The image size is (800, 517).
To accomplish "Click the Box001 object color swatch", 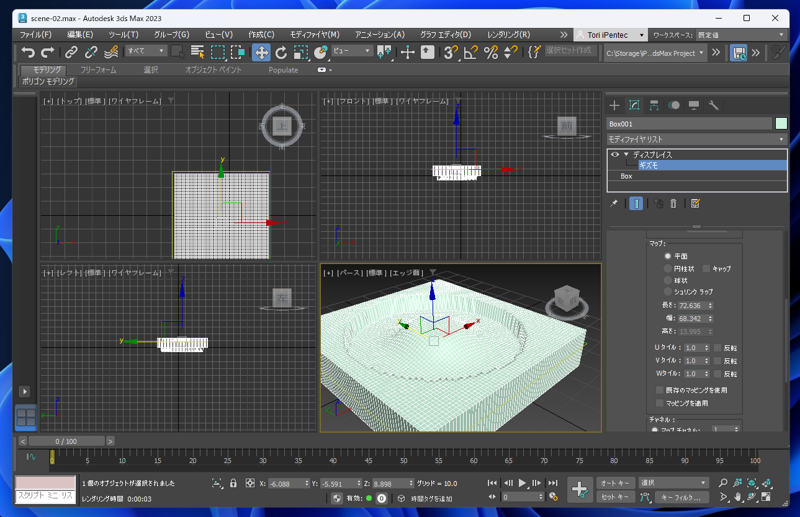I will 781,124.
